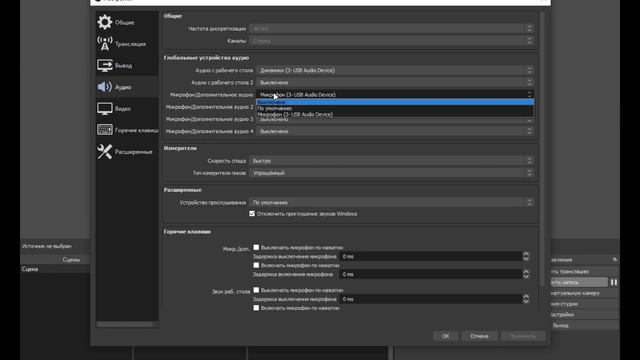The image size is (640, 360).
Task: Choose По умолчанию in the open list
Action: (x=395, y=108)
